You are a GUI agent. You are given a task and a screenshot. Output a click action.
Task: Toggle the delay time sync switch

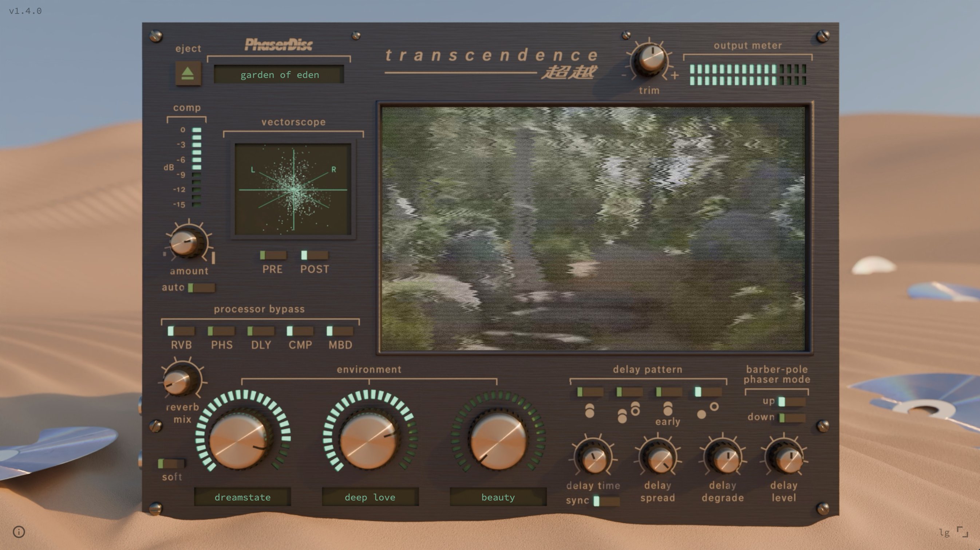pyautogui.click(x=607, y=500)
